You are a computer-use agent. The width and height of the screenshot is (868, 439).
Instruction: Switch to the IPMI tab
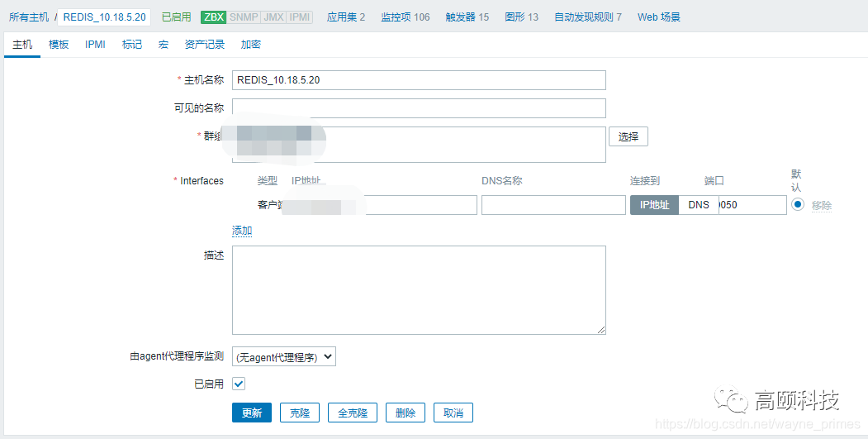click(x=95, y=45)
